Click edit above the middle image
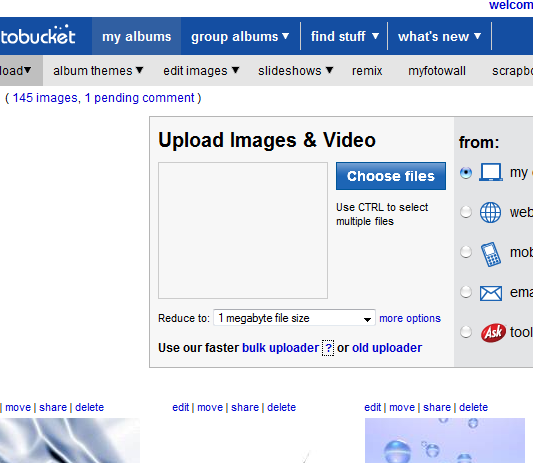This screenshot has width=533, height=463. (180, 407)
